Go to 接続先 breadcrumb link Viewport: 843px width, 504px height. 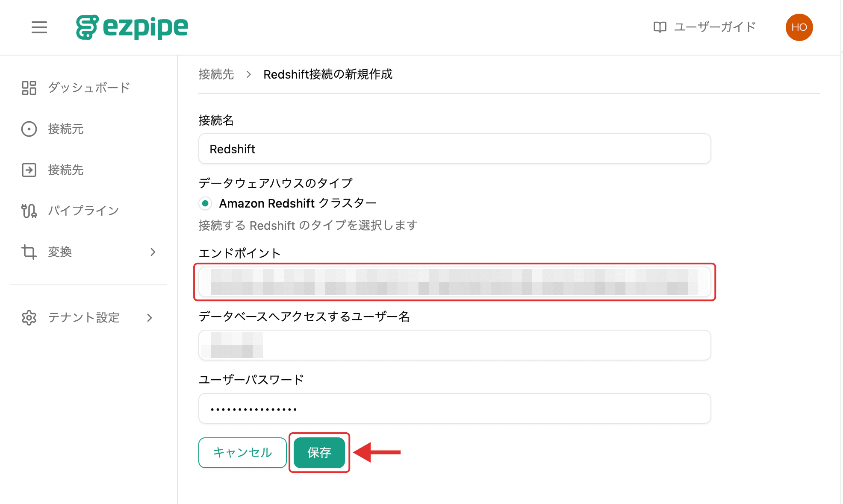tap(216, 74)
